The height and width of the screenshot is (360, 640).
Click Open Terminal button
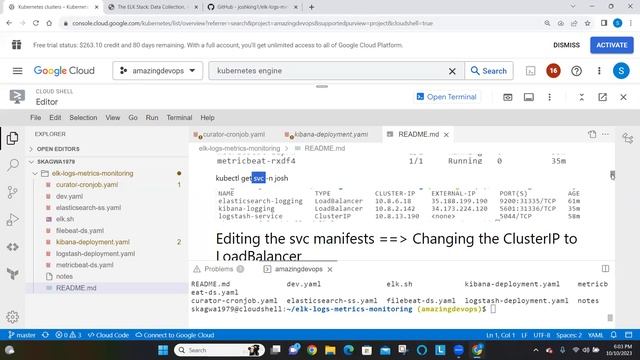point(446,97)
